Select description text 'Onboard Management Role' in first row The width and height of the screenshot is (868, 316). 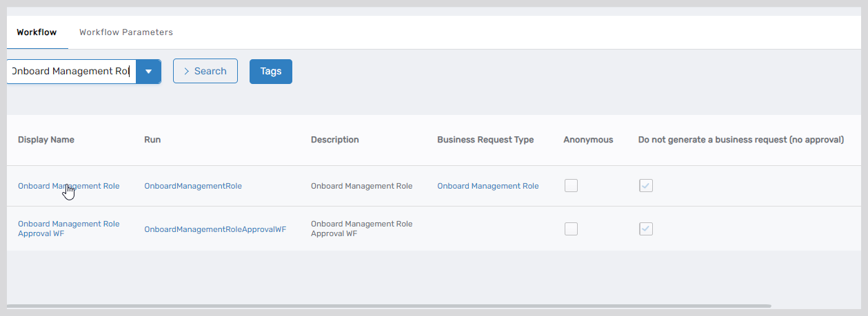coord(362,186)
